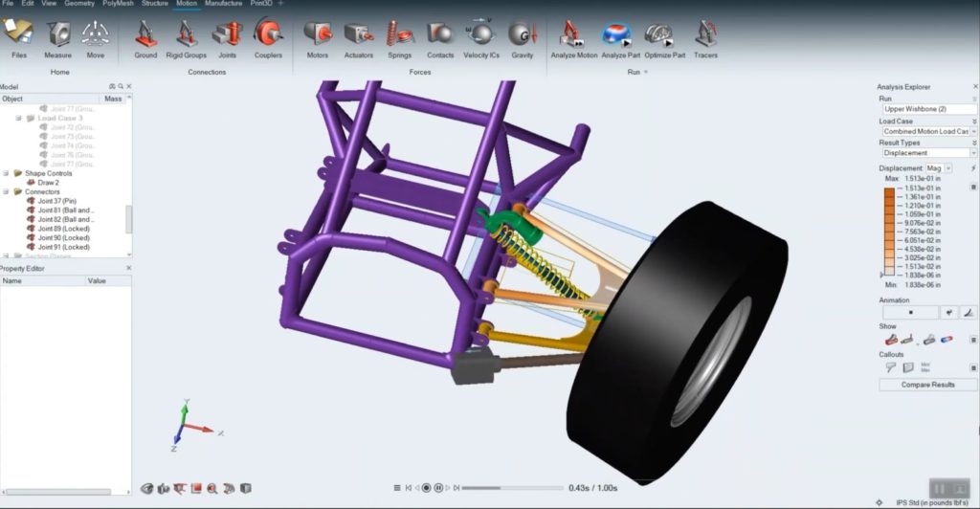980x509 pixels.
Task: Open the Load Case dropdown
Action: click(928, 131)
